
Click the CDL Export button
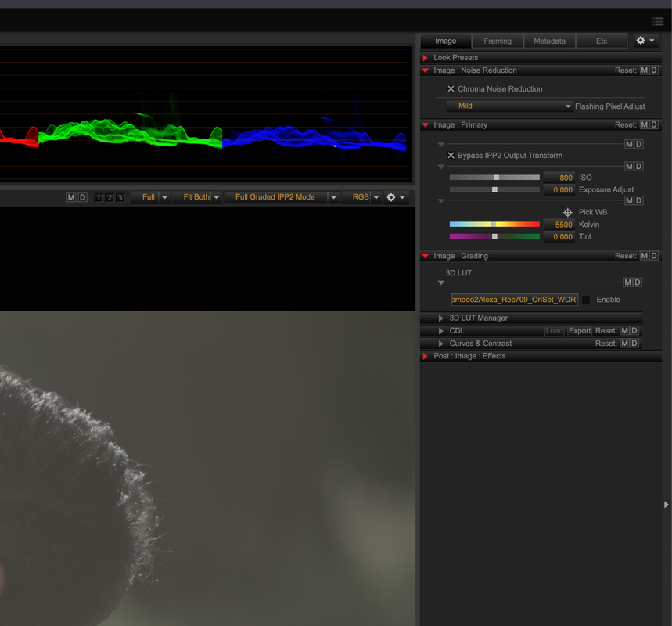(x=580, y=330)
